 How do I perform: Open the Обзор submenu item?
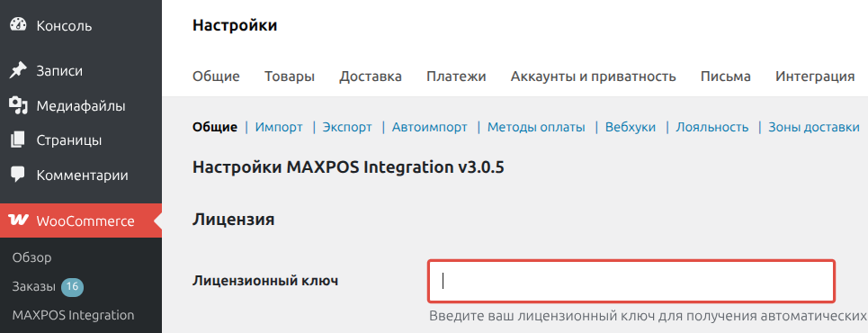pyautogui.click(x=31, y=257)
